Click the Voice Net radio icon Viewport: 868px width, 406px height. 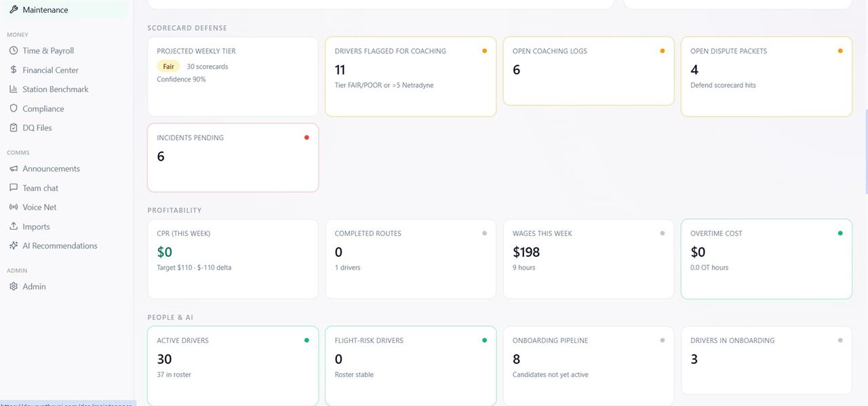coord(14,207)
